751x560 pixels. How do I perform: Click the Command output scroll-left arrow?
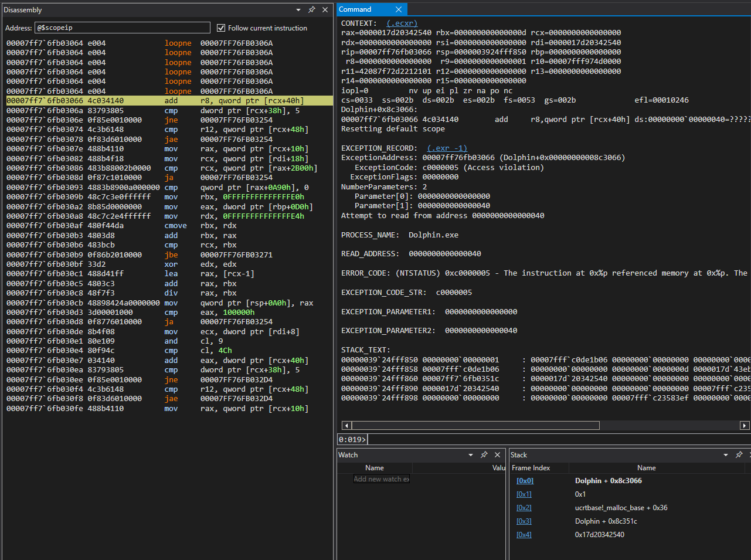click(x=346, y=426)
